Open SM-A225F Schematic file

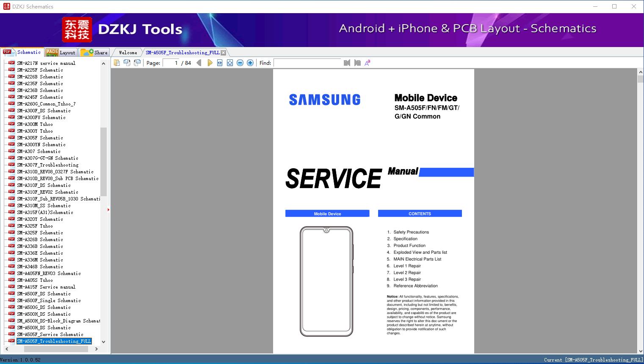40,70
